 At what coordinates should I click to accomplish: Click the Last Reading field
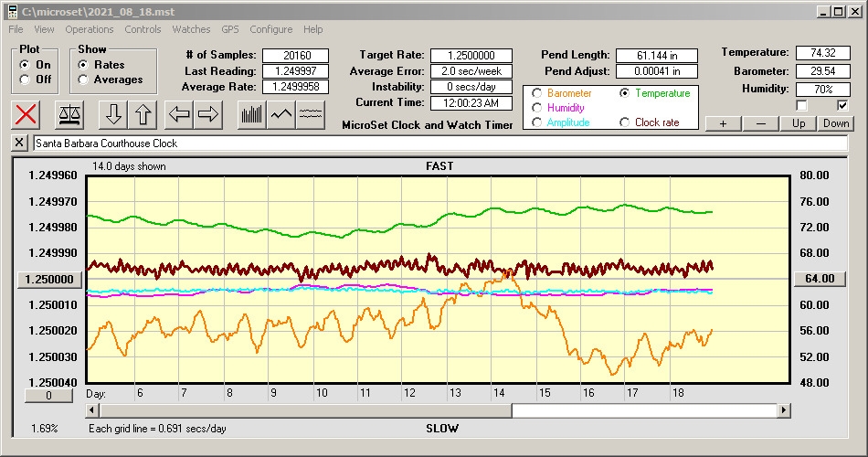pos(296,71)
